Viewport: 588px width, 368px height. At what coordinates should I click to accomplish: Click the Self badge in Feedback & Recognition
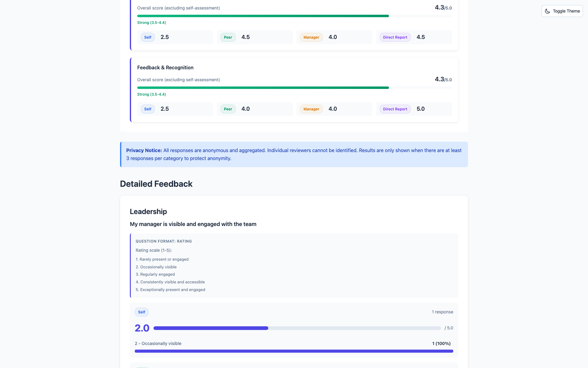(148, 109)
